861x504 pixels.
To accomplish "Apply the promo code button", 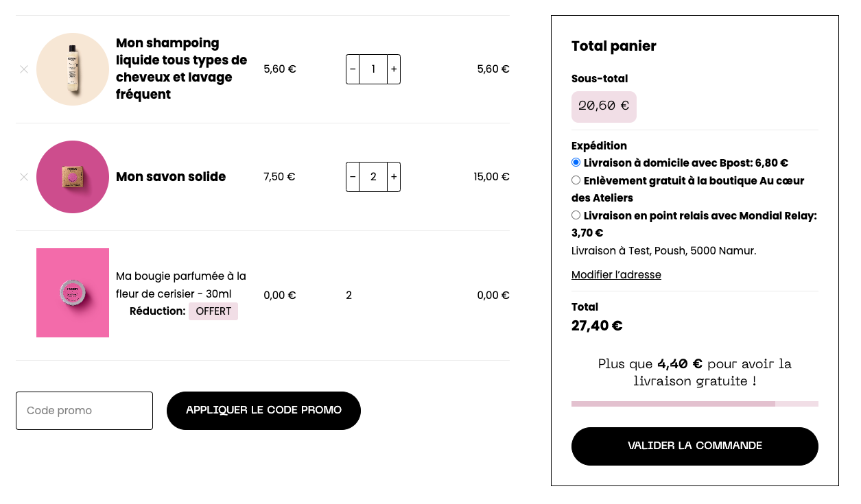I will (263, 411).
